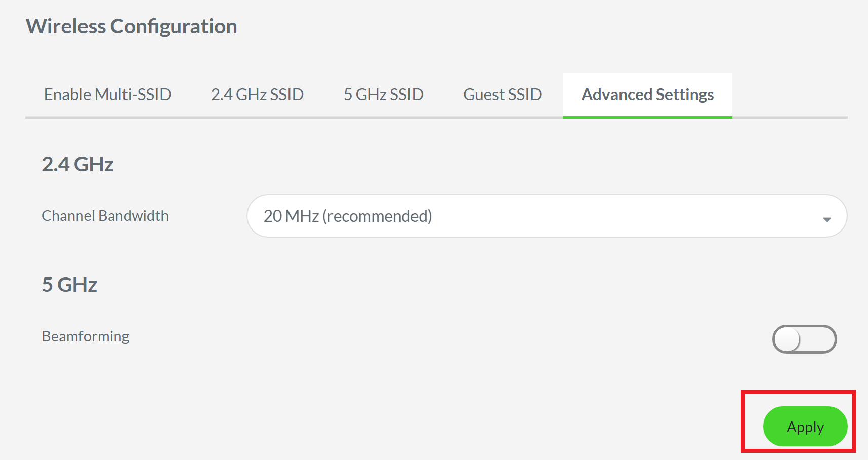Select the 20 MHz recommended value field
868x460 pixels.
click(348, 216)
